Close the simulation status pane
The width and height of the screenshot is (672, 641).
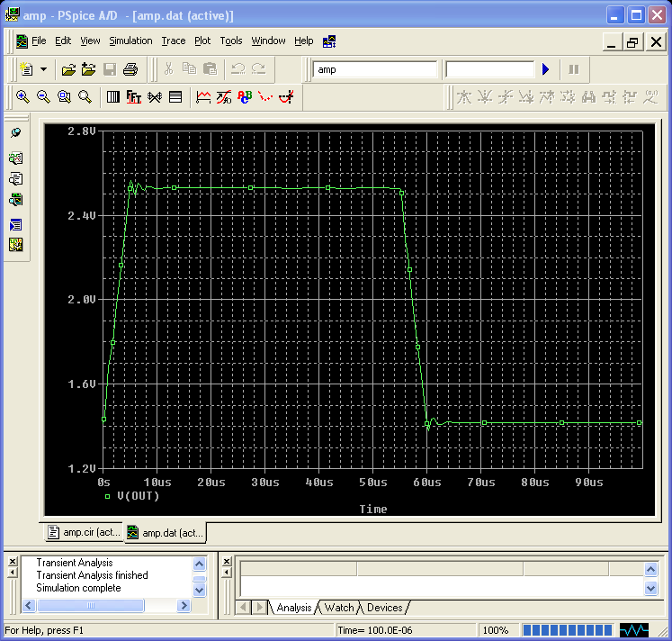pos(227,561)
